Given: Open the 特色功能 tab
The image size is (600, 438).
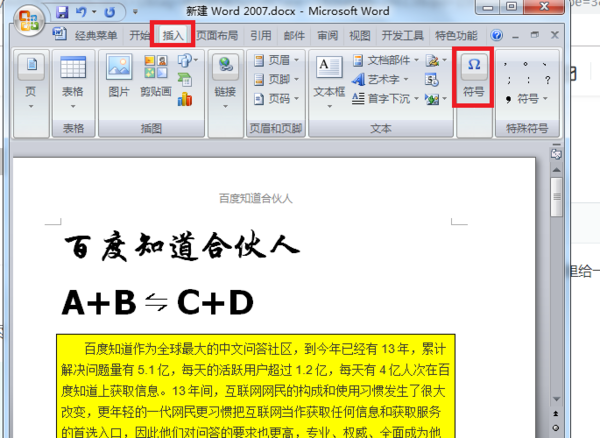Looking at the screenshot, I should tap(456, 36).
